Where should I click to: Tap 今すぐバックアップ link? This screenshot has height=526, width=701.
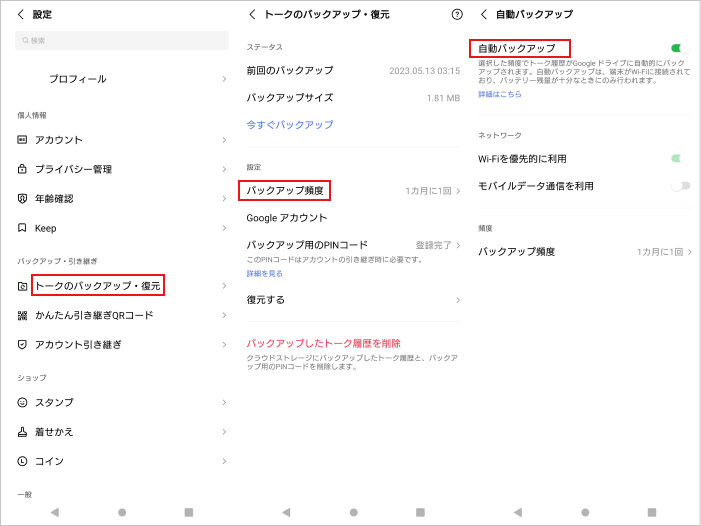point(290,125)
